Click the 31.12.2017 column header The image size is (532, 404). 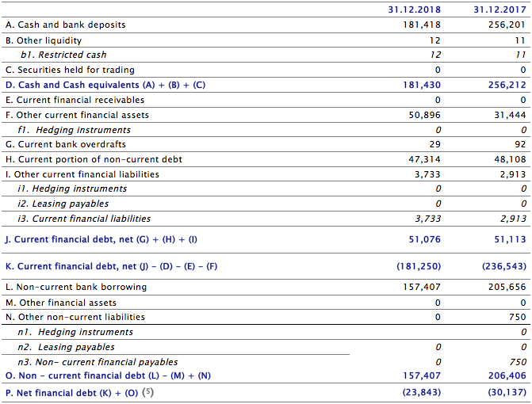point(499,10)
